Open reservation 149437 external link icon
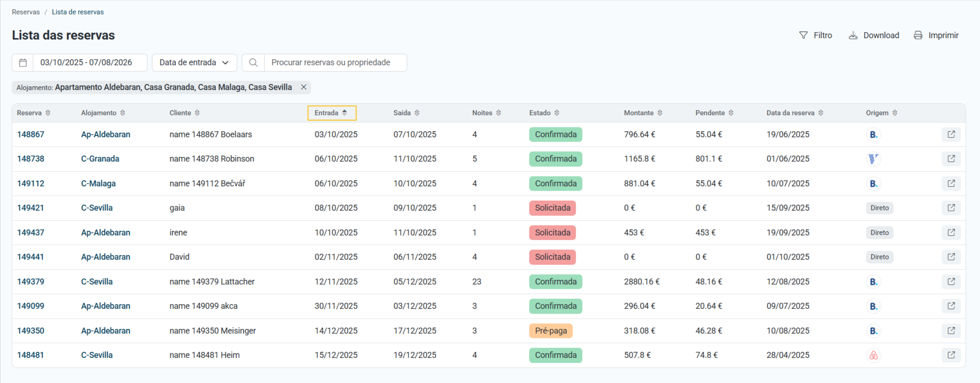The width and height of the screenshot is (980, 383). click(x=951, y=233)
